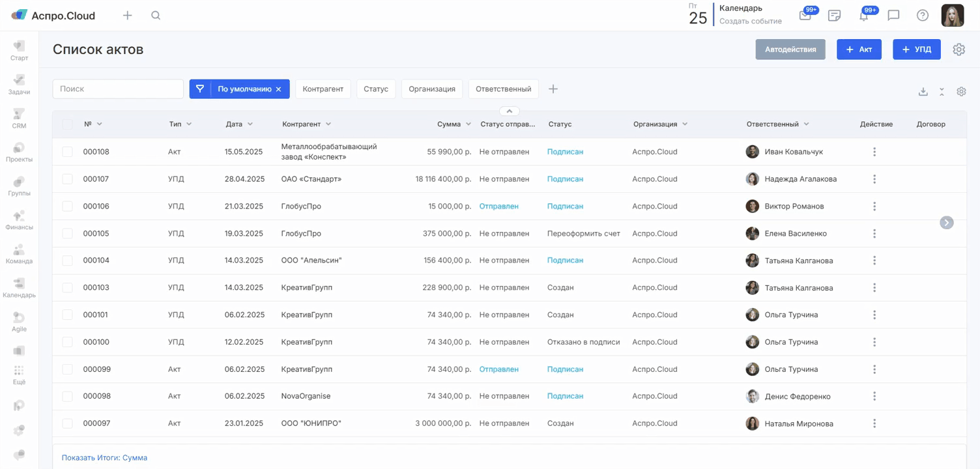980x469 pixels.
Task: Select all rows with header checkbox
Action: [x=68, y=124]
